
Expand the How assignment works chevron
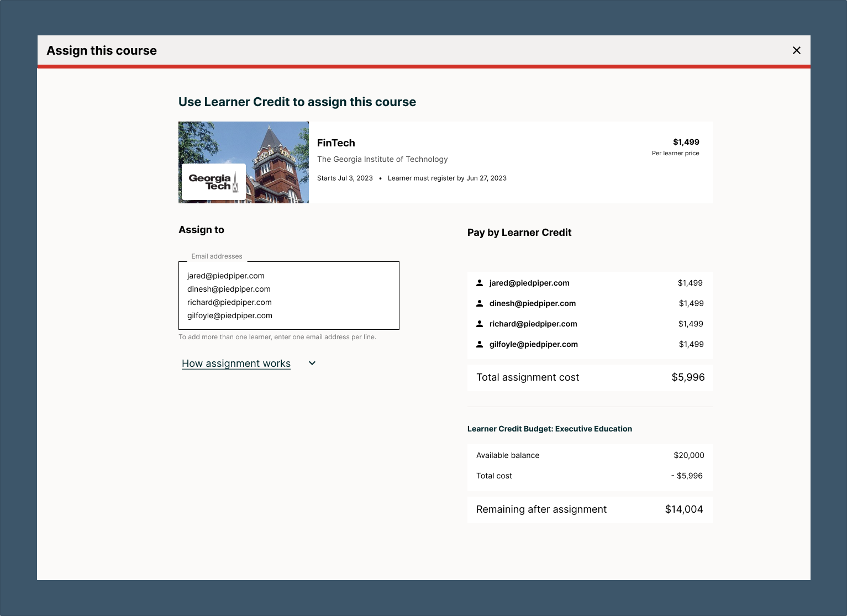coord(312,363)
